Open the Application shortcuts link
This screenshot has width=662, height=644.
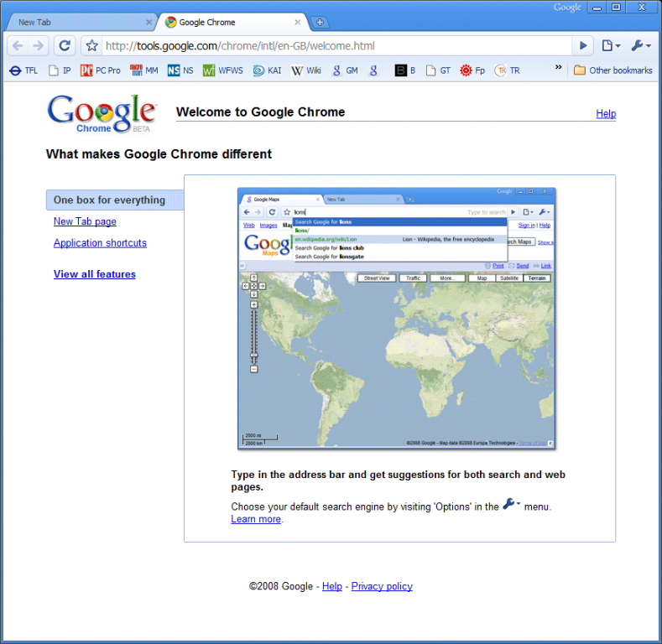click(100, 243)
